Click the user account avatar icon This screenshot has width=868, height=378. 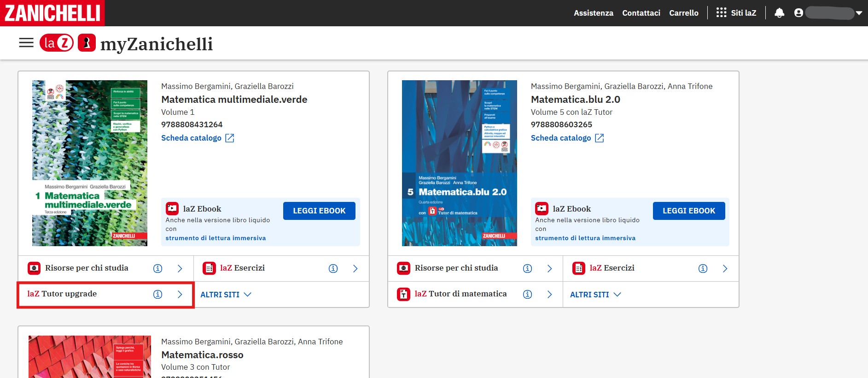[x=798, y=13]
